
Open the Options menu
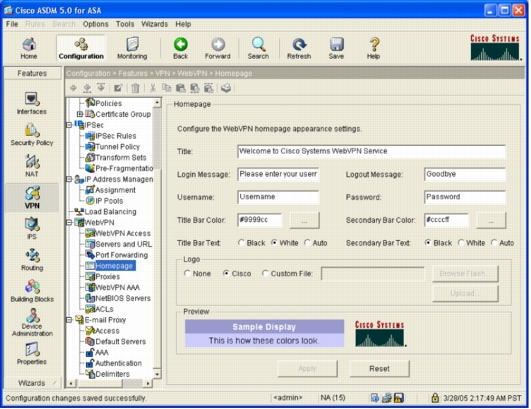tap(95, 24)
